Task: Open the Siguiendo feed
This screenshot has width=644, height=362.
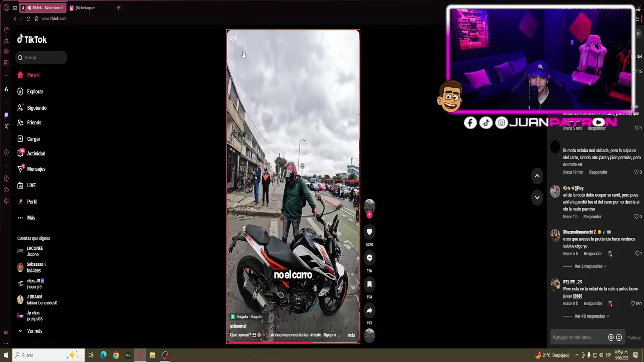Action: 32,108
